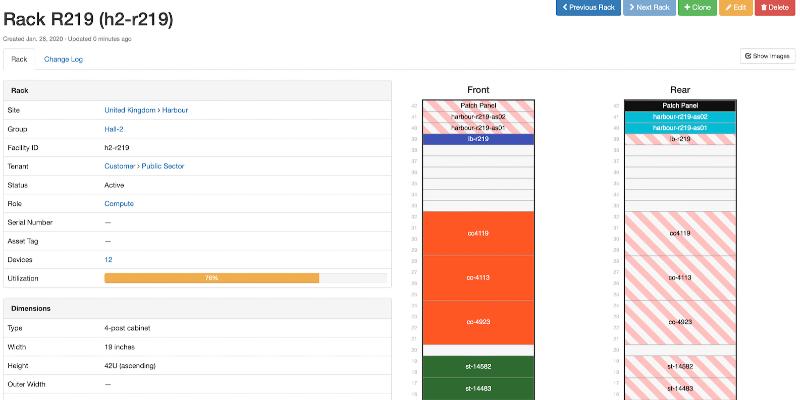Image resolution: width=800 pixels, height=400 pixels.
Task: Open the devices count link 12
Action: 108,259
